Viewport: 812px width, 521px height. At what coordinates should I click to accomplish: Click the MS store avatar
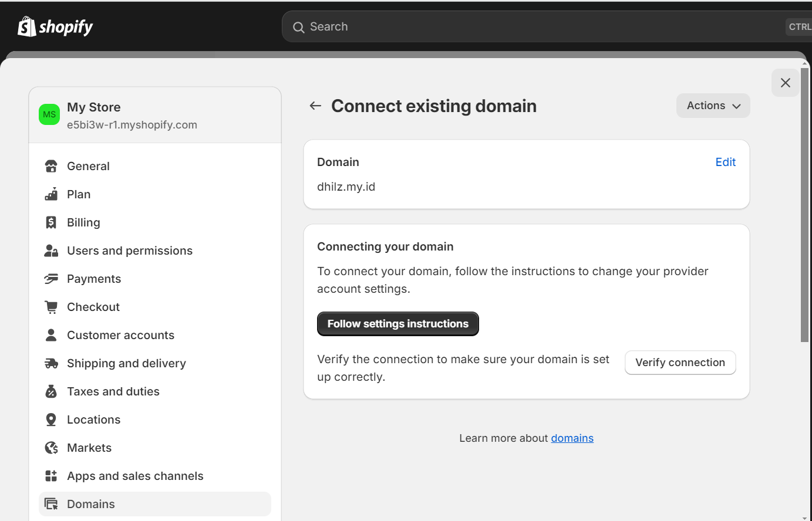click(49, 114)
